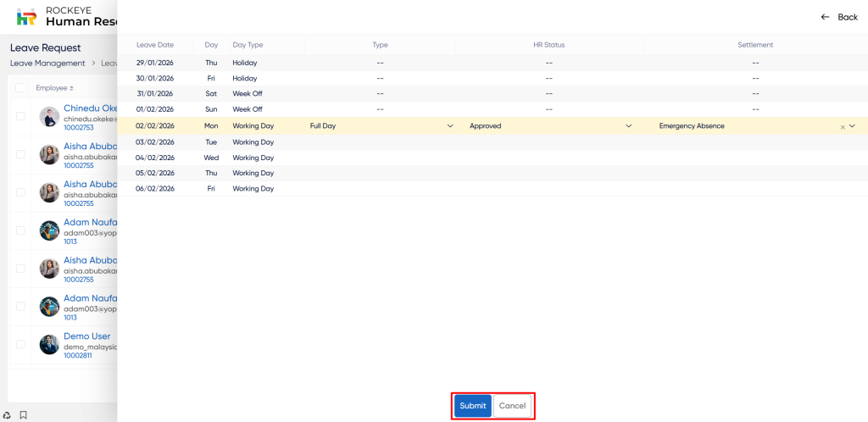This screenshot has width=868, height=422.
Task: Click the refresh icon at bottom left
Action: [x=8, y=415]
